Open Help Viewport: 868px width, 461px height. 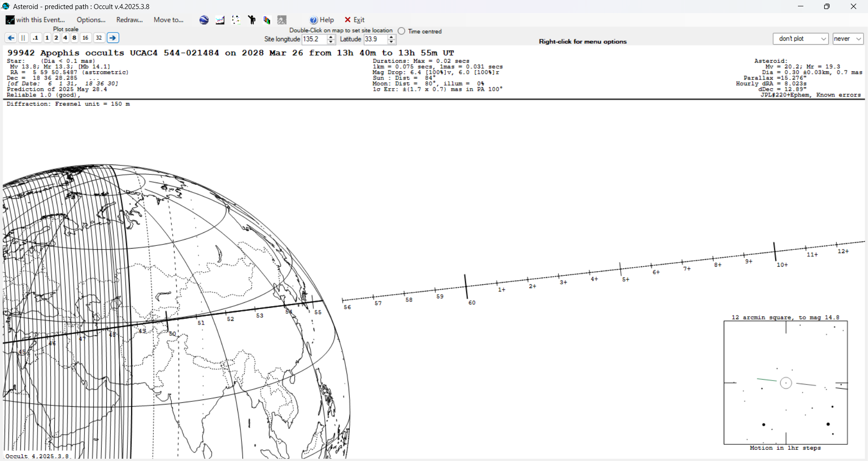(322, 20)
